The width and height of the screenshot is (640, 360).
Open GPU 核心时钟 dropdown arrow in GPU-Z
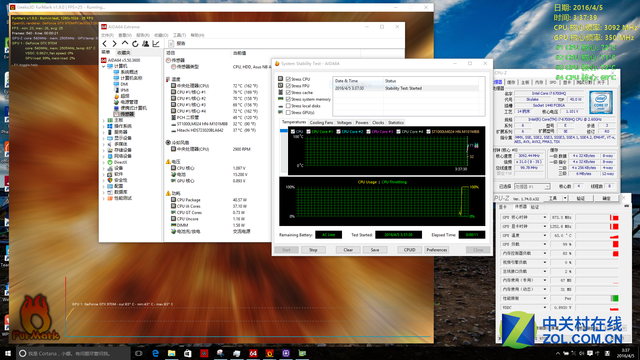click(x=544, y=218)
